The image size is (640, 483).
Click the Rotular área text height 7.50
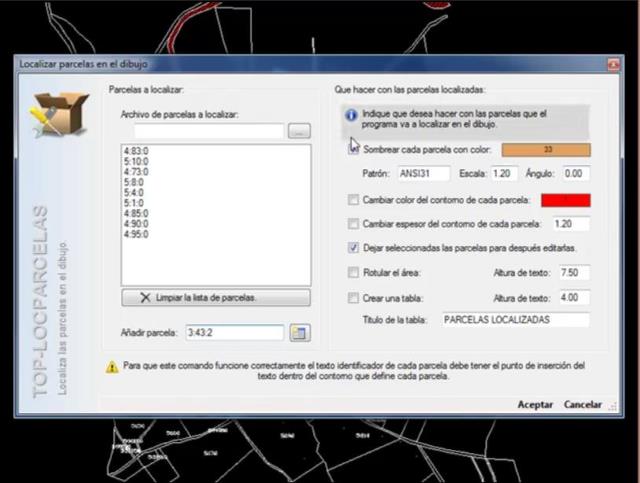coord(575,272)
